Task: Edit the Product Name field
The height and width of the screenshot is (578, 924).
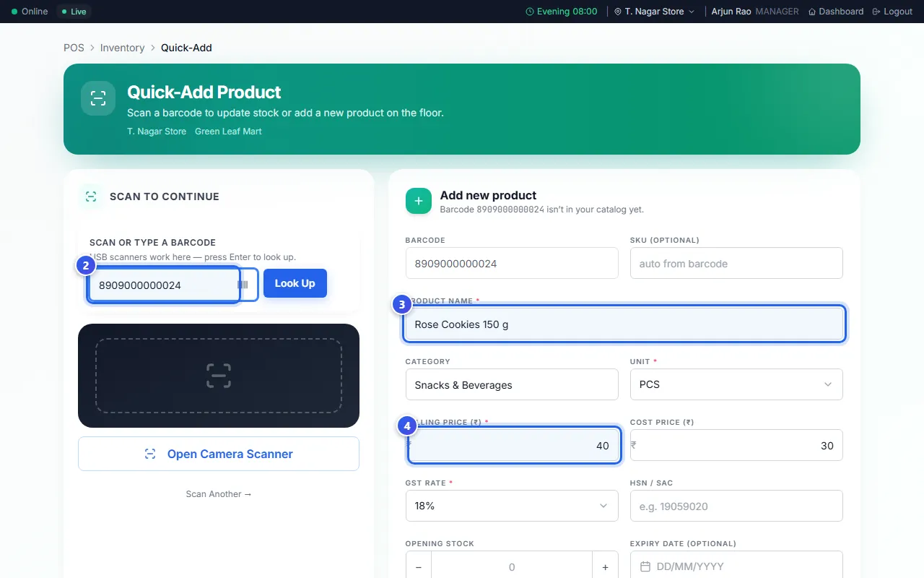Action: coord(624,324)
